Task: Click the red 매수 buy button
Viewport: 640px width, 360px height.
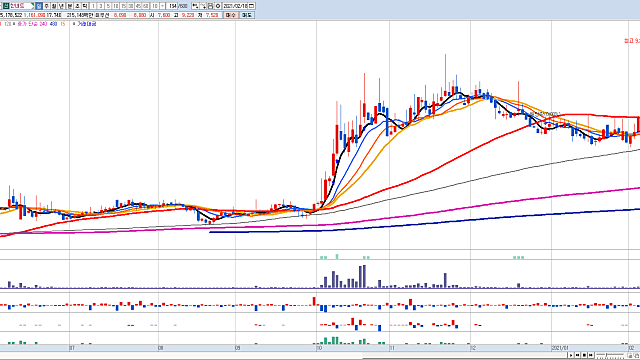Action: tap(231, 15)
